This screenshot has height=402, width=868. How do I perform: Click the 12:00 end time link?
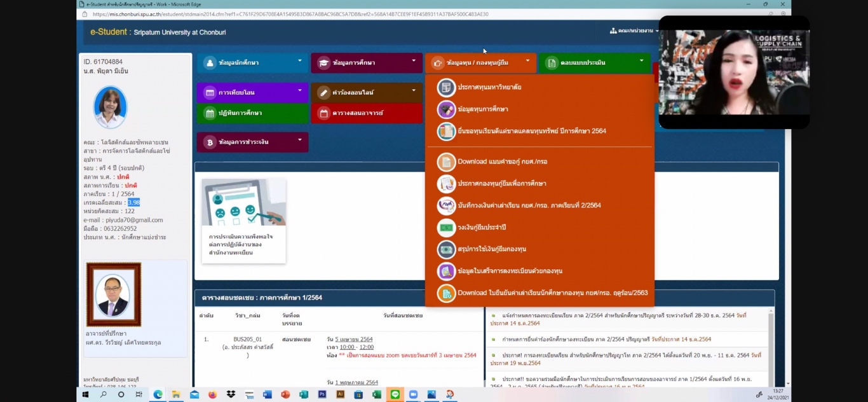point(366,347)
